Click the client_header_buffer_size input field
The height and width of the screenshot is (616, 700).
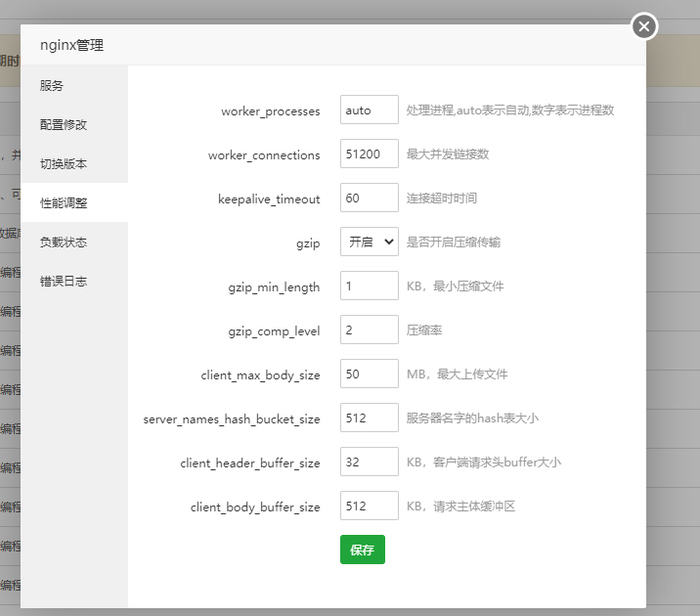370,462
